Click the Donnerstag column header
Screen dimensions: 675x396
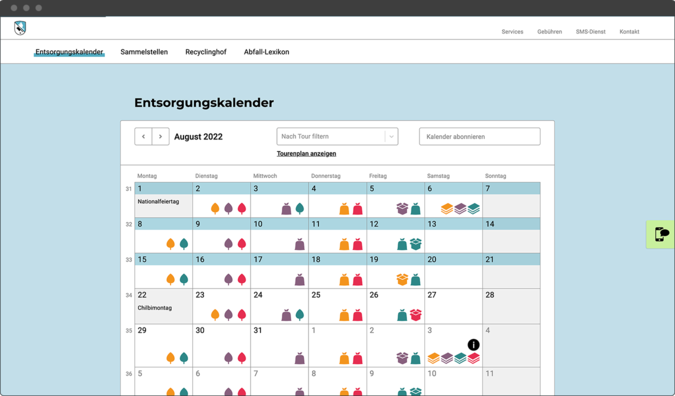(325, 176)
